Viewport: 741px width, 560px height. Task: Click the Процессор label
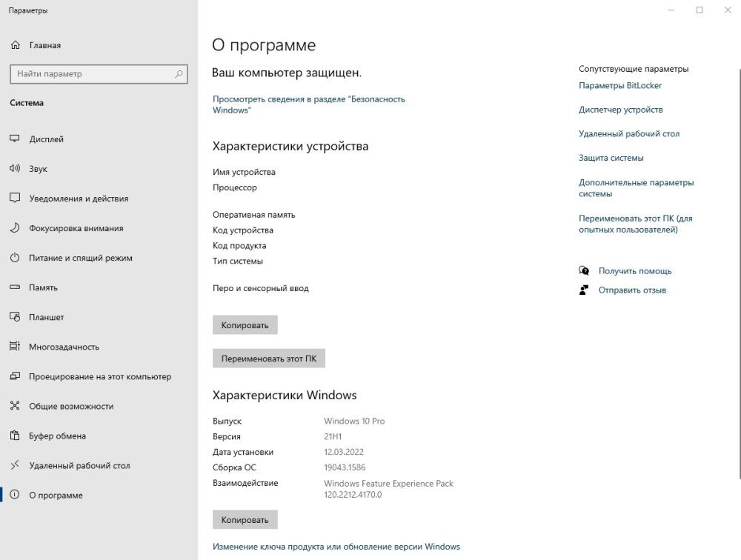point(235,187)
